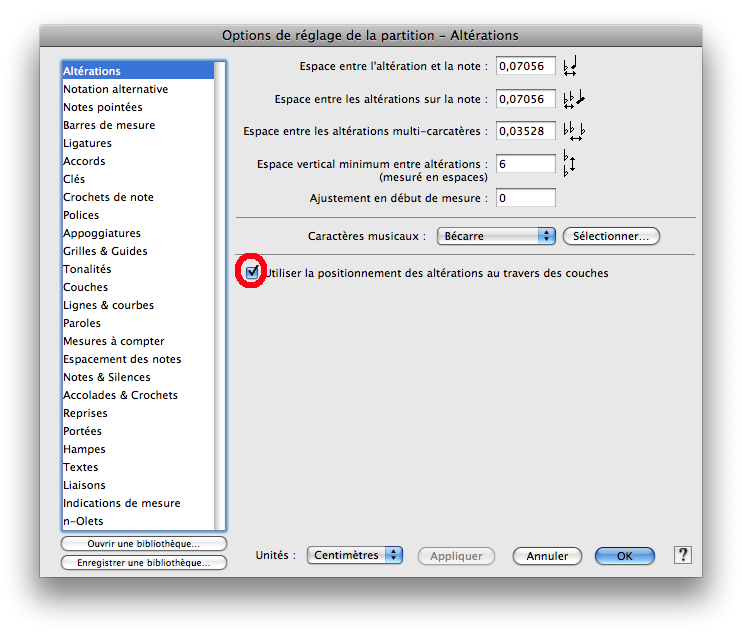
Task: Open the Bécarre musical characters dropdown
Action: tap(496, 236)
